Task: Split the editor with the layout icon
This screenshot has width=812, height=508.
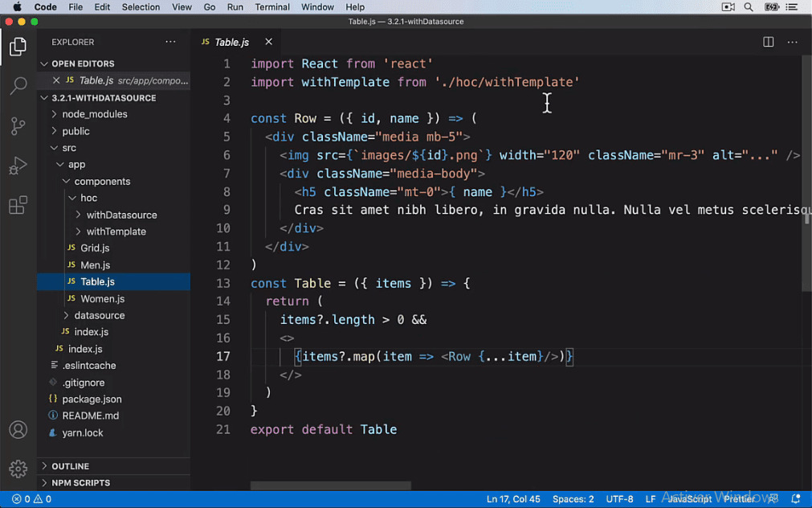Action: click(x=768, y=42)
